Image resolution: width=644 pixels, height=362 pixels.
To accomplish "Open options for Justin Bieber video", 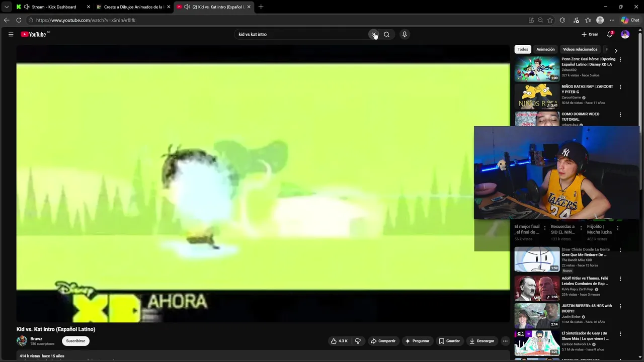I will [620, 306].
